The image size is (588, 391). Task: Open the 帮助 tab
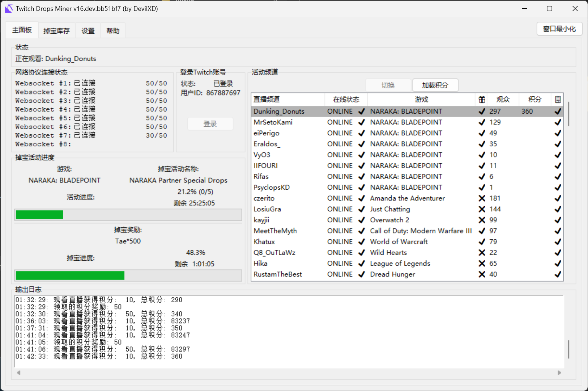(113, 31)
